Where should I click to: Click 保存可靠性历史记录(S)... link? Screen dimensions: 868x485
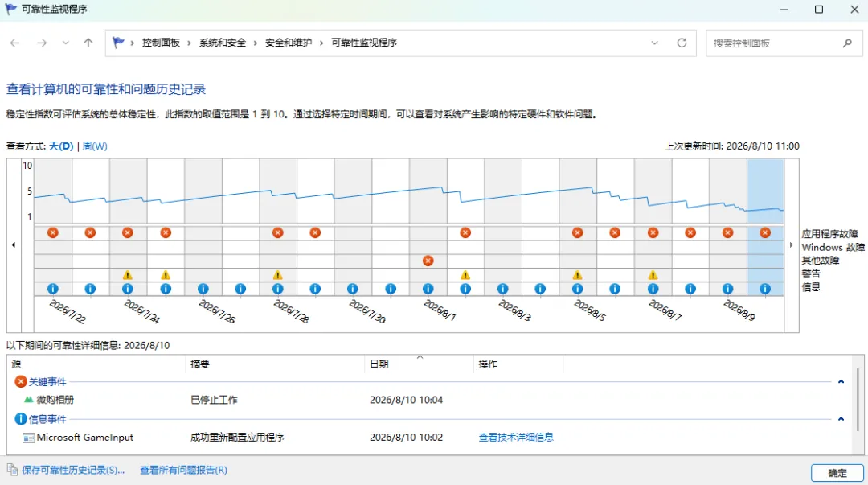(73, 470)
